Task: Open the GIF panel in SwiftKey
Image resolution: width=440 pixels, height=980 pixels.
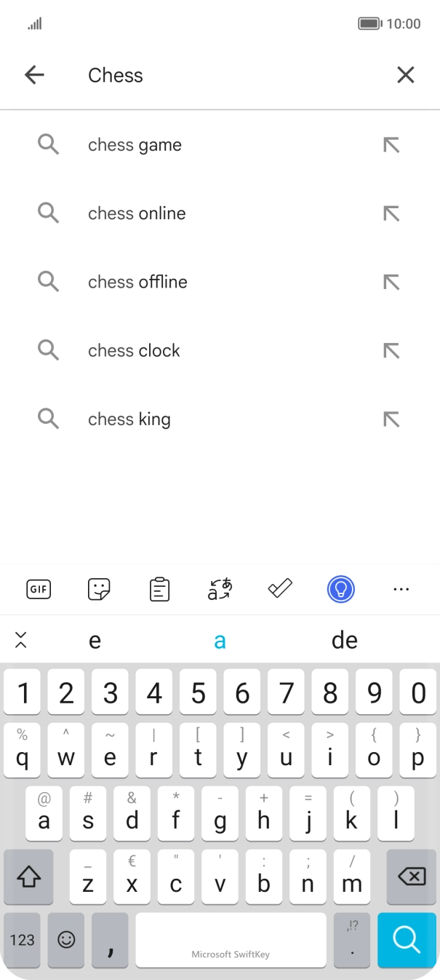Action: click(38, 589)
